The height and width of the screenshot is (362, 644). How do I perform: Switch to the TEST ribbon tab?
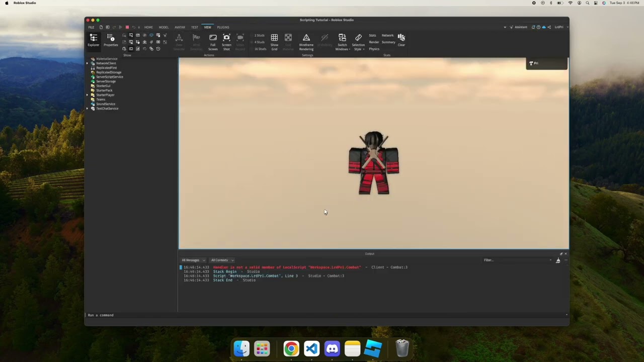tap(194, 27)
